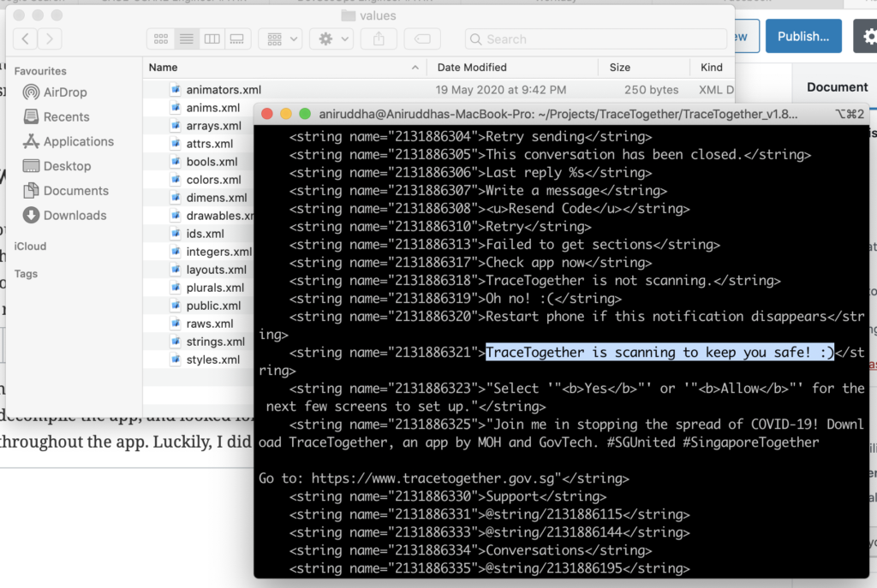Open Downloads in Finder sidebar
The width and height of the screenshot is (877, 588).
[64, 215]
